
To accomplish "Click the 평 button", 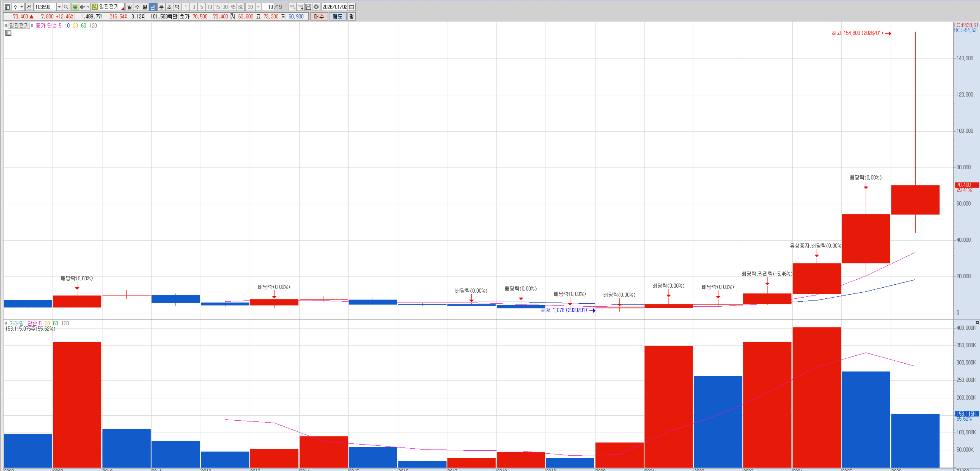I will pos(352,16).
